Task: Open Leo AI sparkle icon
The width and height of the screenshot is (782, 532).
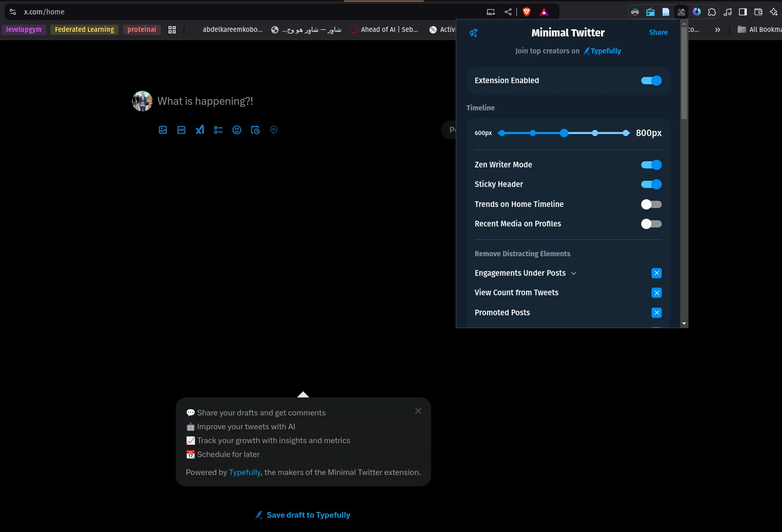Action: click(774, 12)
